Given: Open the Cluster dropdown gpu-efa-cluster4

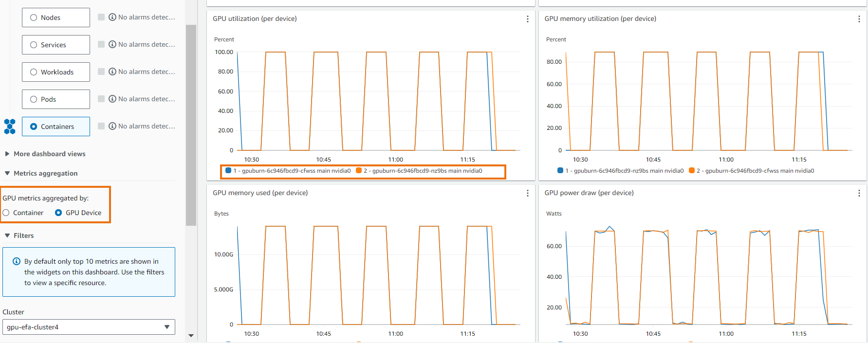Looking at the screenshot, I should [x=89, y=327].
